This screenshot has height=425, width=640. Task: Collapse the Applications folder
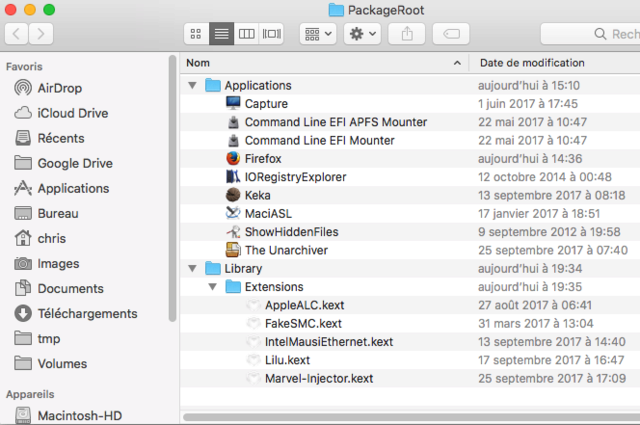[x=192, y=85]
